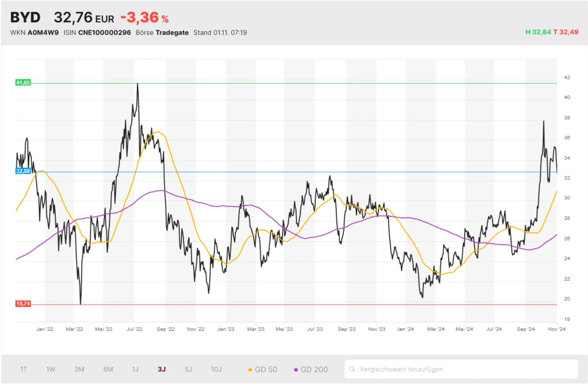Screen dimensions: 588x390
Task: Switch chart to 1T time range
Action: click(x=24, y=369)
